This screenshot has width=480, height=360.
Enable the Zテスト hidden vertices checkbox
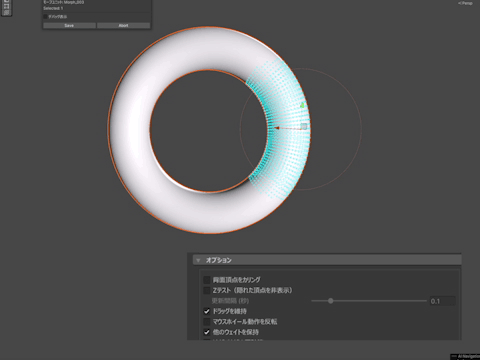tap(207, 290)
